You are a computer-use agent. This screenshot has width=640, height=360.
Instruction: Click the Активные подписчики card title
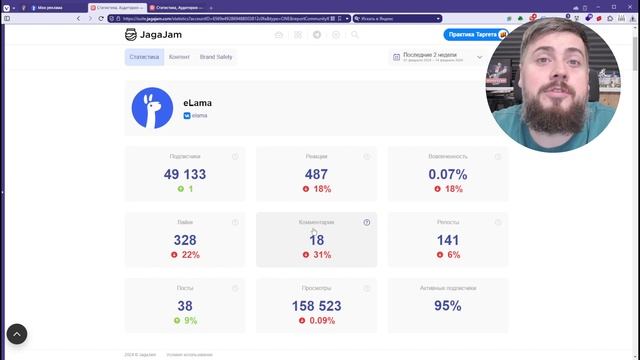pyautogui.click(x=448, y=288)
